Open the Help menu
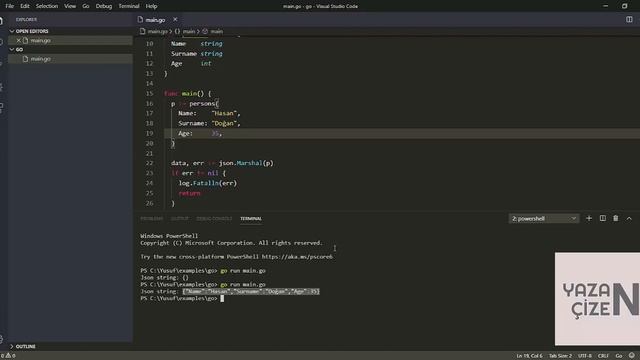Screen dimensions: 640x360 click(151, 6)
